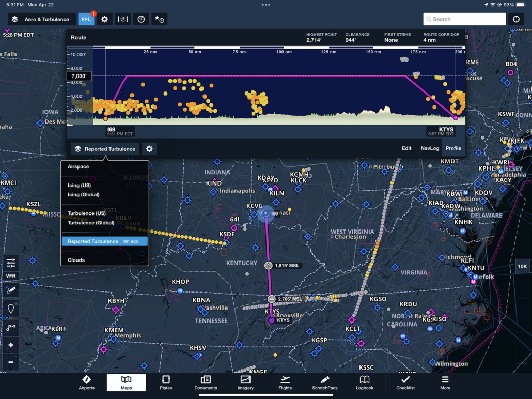
Task: Open the map settings gear
Action: coord(105,19)
